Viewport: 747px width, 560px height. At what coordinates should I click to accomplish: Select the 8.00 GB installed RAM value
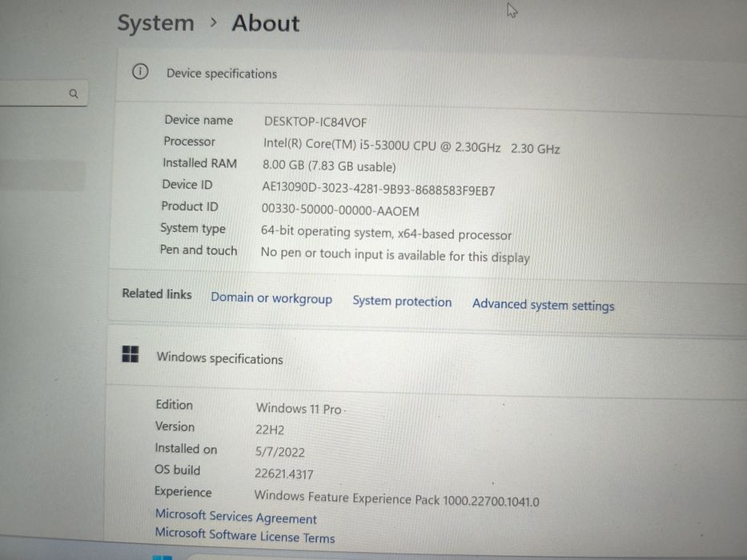click(x=329, y=166)
